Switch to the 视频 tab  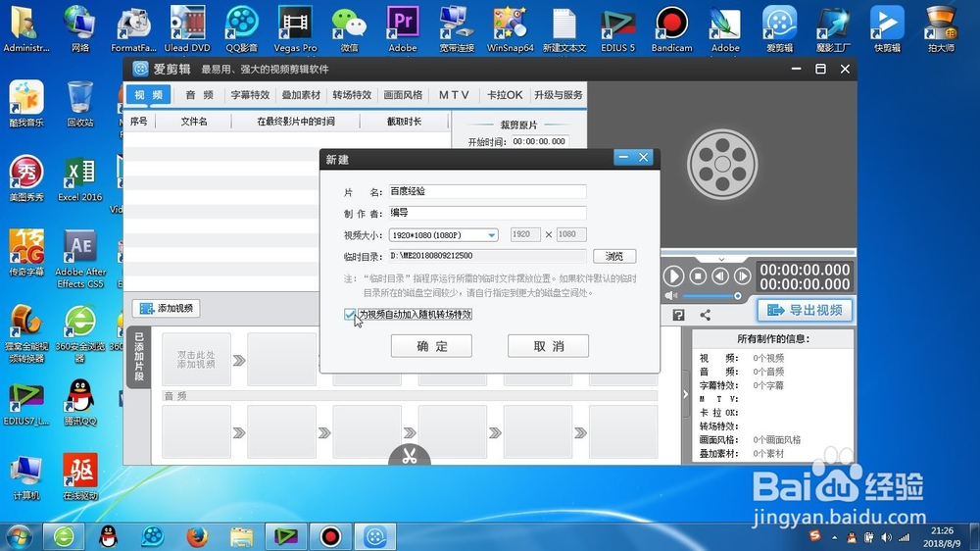[x=148, y=95]
